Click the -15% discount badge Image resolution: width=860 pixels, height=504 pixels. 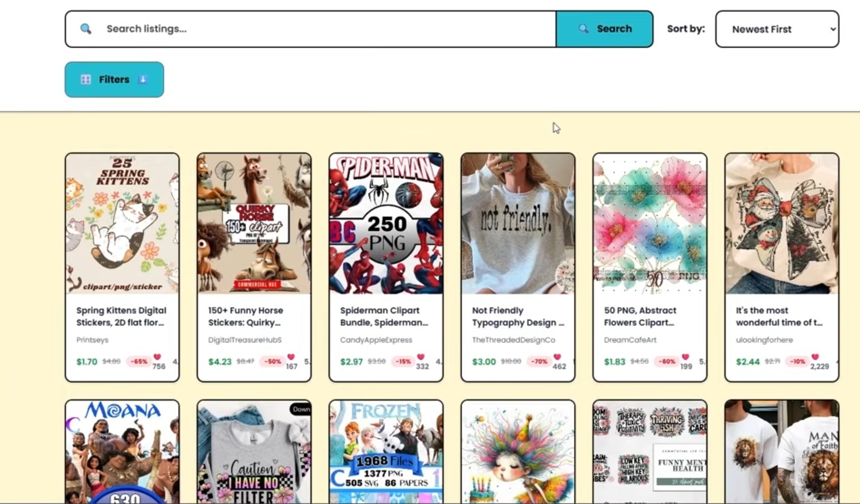402,362
